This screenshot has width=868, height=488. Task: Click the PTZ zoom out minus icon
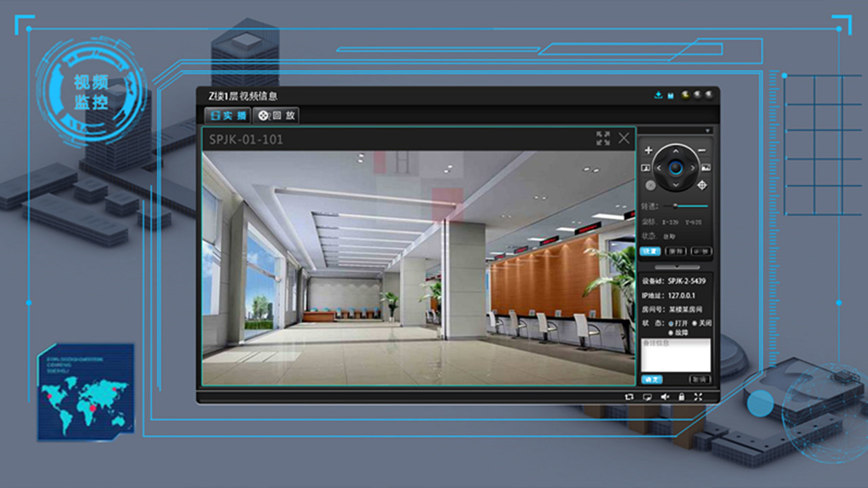click(702, 150)
